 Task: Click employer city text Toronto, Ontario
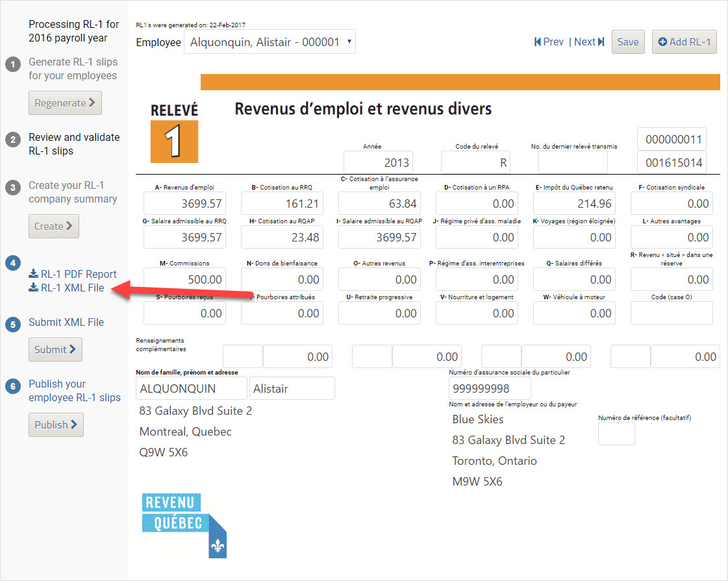(494, 461)
